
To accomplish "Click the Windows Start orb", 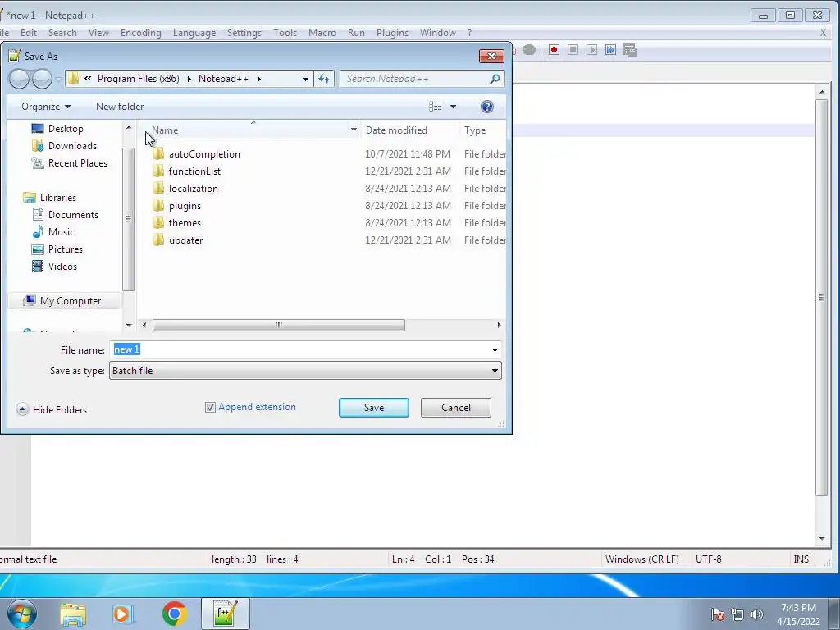I will click(22, 614).
